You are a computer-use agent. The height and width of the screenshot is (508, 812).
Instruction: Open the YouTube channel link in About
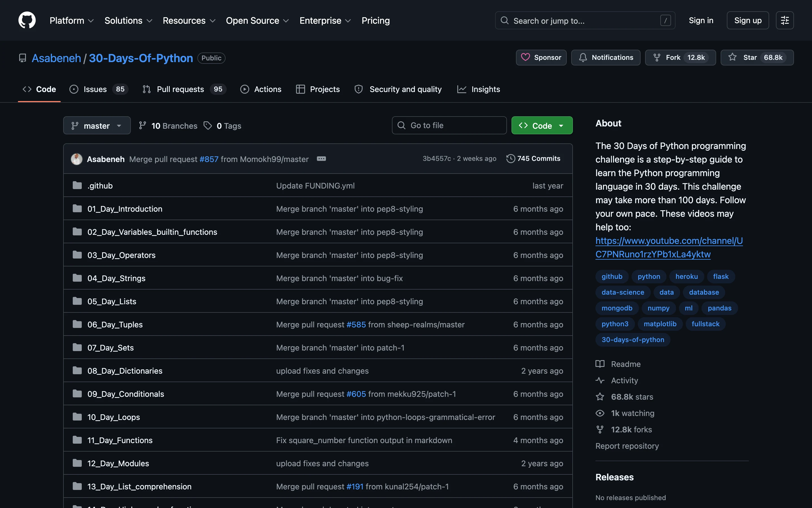click(x=669, y=247)
